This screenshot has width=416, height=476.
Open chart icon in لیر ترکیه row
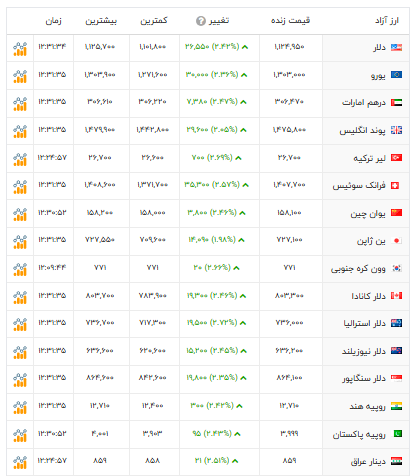click(x=20, y=159)
